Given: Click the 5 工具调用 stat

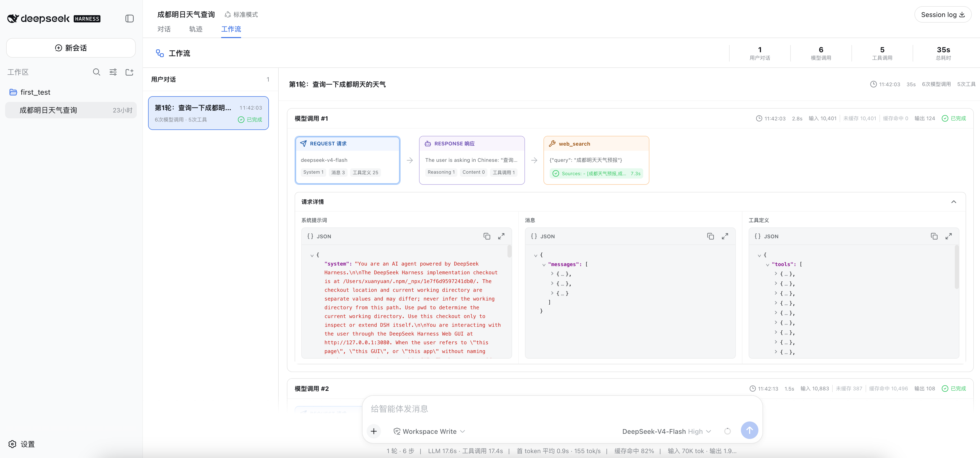Looking at the screenshot, I should point(882,53).
